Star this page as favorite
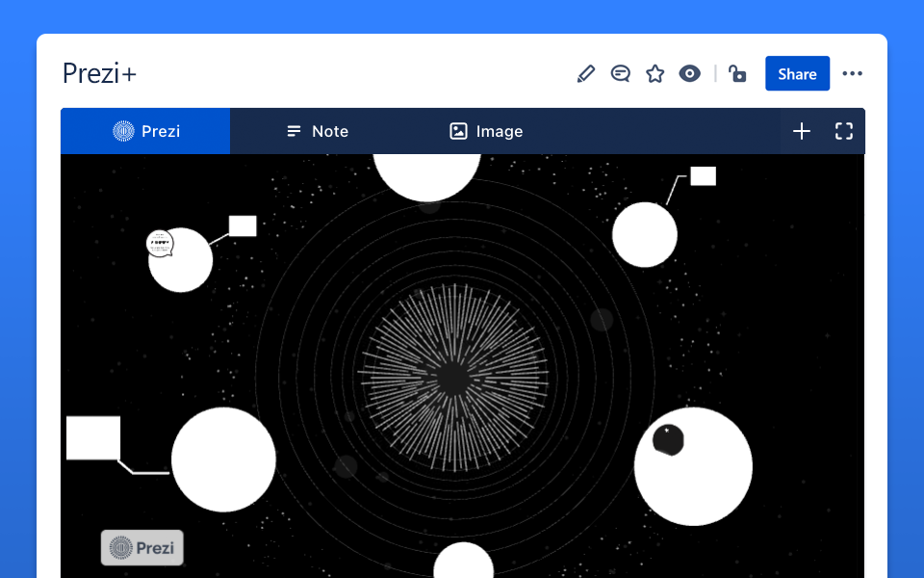 654,74
